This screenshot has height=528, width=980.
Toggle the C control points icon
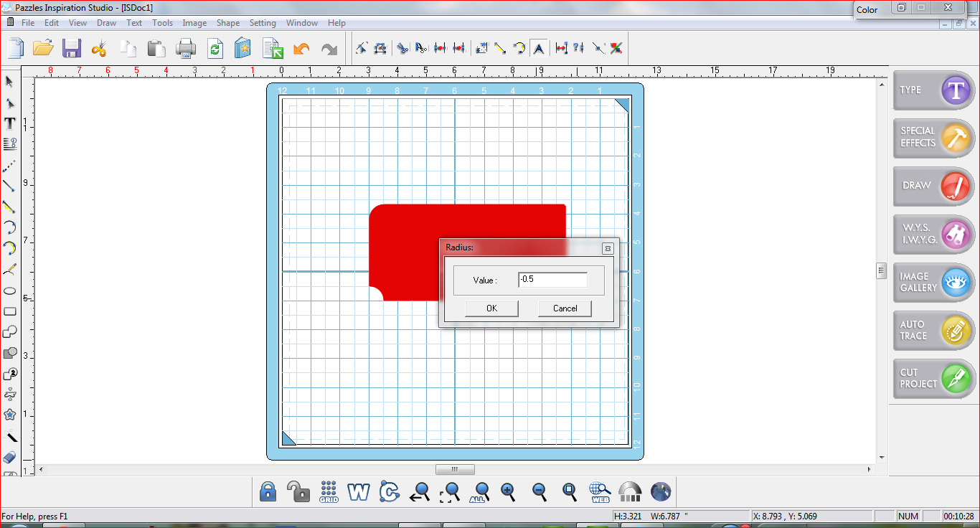point(390,491)
